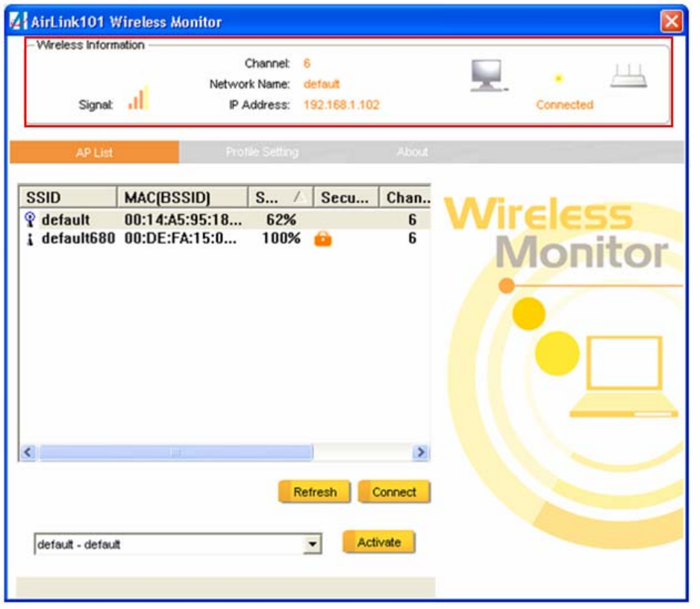Click the signal strength bars icon

138,98
